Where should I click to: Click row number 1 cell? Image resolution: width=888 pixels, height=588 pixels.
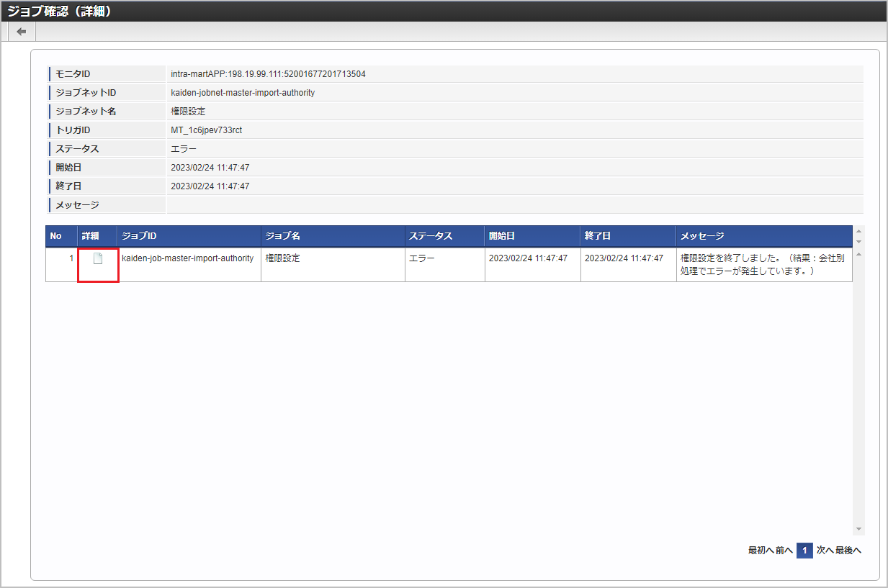[61, 265]
